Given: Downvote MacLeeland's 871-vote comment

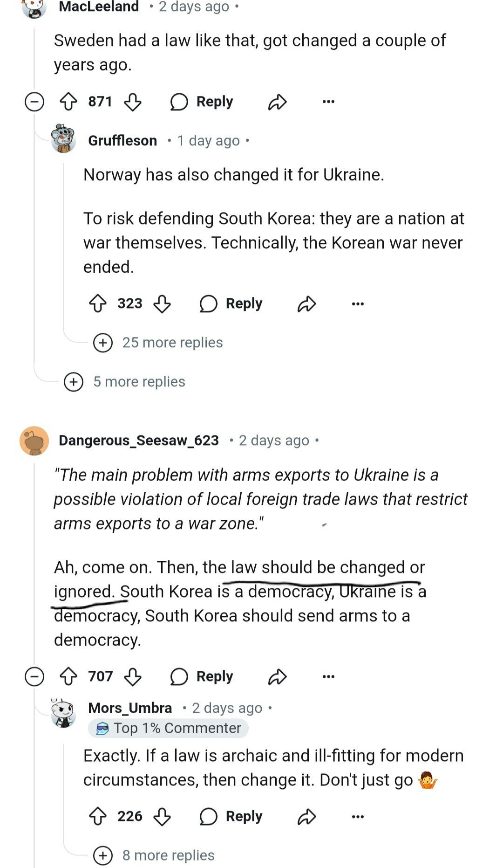Looking at the screenshot, I should 133,102.
